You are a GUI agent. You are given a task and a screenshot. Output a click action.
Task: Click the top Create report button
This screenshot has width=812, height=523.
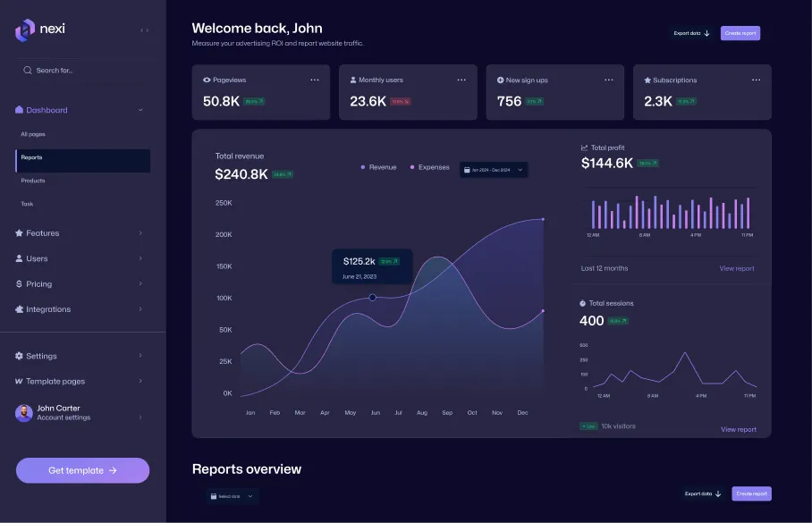[740, 33]
